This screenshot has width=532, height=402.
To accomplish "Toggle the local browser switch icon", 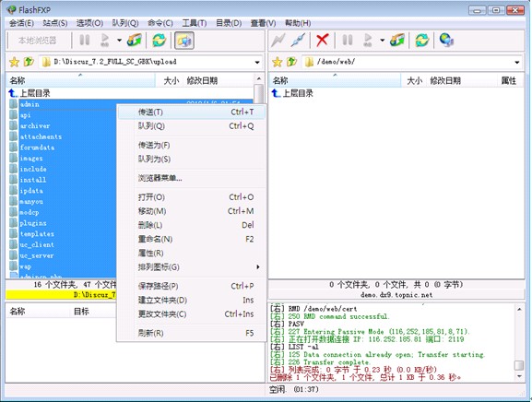I will tap(184, 41).
